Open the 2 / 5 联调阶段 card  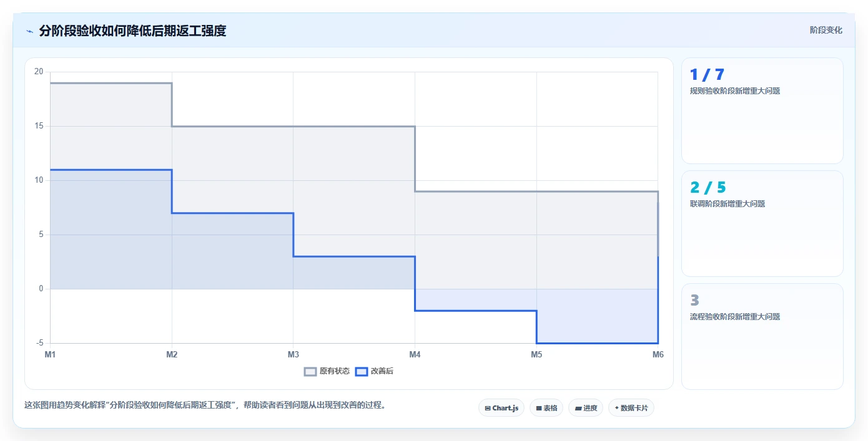(x=762, y=223)
